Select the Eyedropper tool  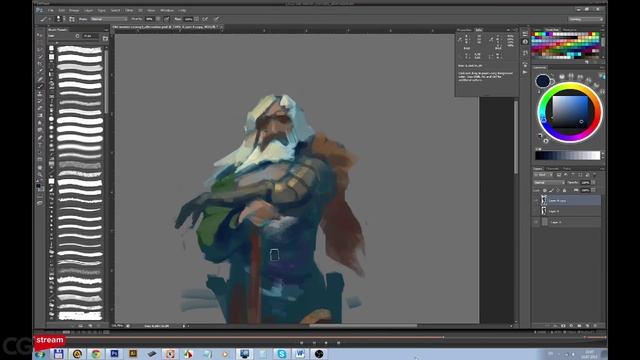click(x=40, y=71)
